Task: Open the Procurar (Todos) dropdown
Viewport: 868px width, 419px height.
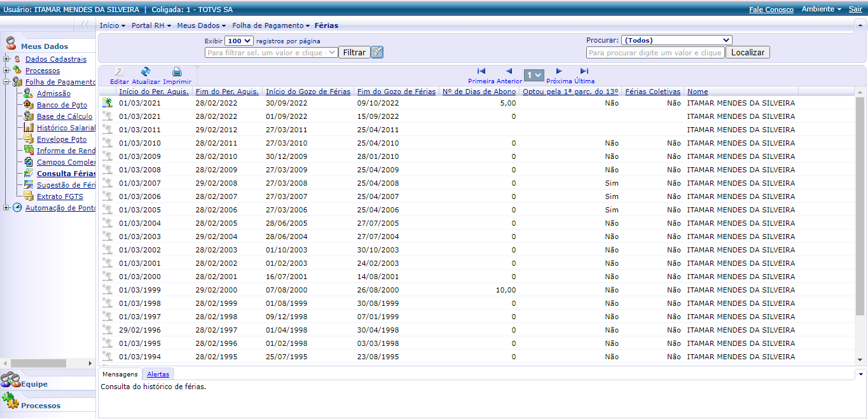Action: 676,40
